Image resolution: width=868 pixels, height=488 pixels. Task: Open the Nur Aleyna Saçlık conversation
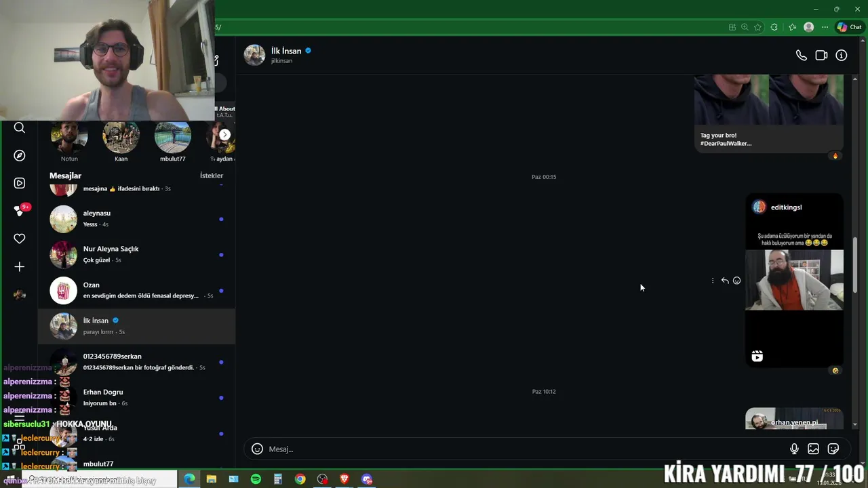[x=136, y=254]
